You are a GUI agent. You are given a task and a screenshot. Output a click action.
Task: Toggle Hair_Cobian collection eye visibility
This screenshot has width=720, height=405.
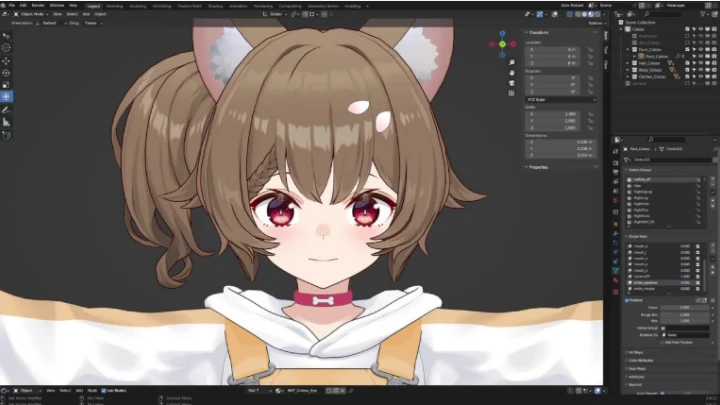(x=701, y=63)
